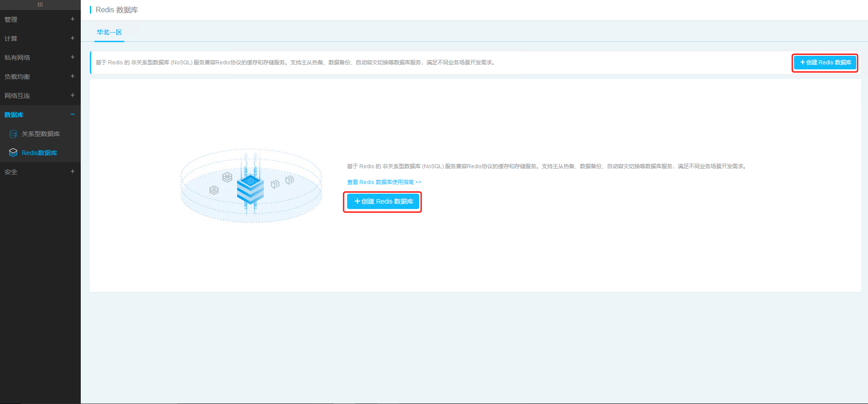Expand the 私有网络 section plus sign
The height and width of the screenshot is (404, 868).
(x=73, y=57)
